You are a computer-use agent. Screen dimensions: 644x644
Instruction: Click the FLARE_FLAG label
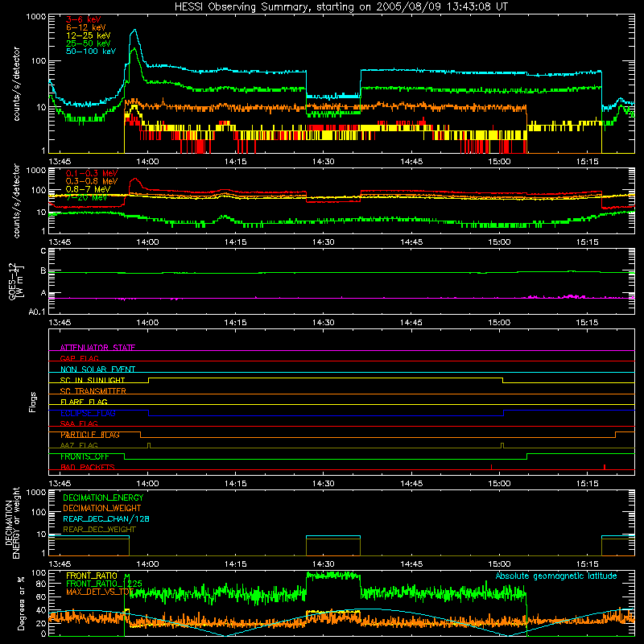click(84, 402)
